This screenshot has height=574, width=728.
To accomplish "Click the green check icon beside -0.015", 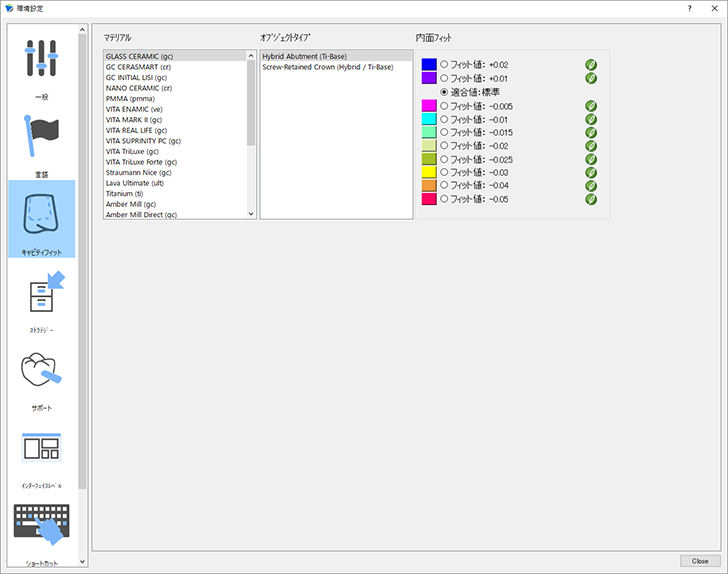I will [x=591, y=132].
